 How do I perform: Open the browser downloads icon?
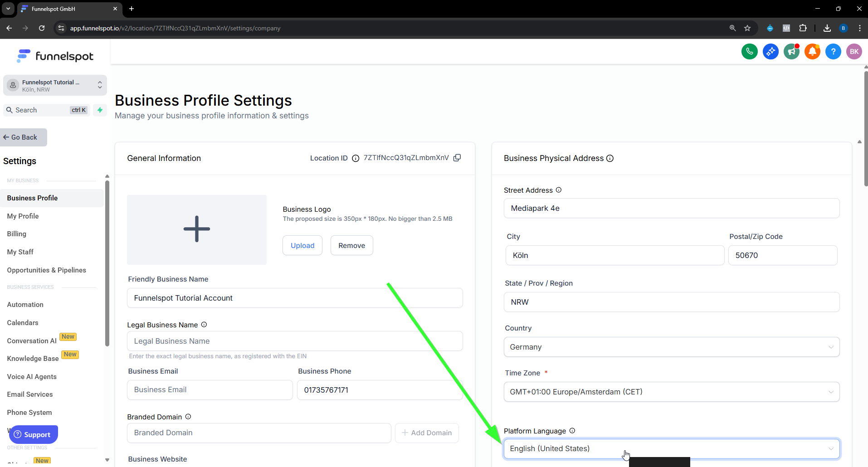[x=827, y=28]
